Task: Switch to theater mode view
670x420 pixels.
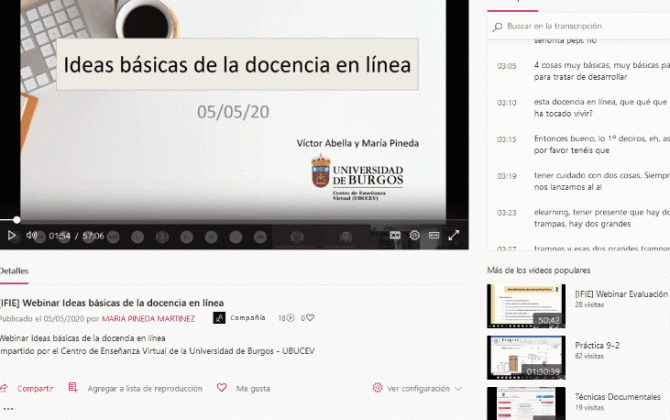Action: point(434,235)
